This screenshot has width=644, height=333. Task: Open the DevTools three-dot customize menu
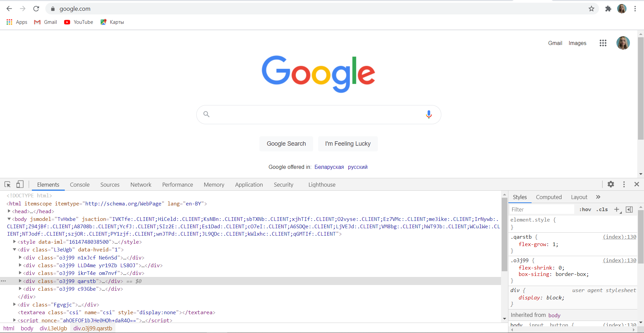pos(624,184)
